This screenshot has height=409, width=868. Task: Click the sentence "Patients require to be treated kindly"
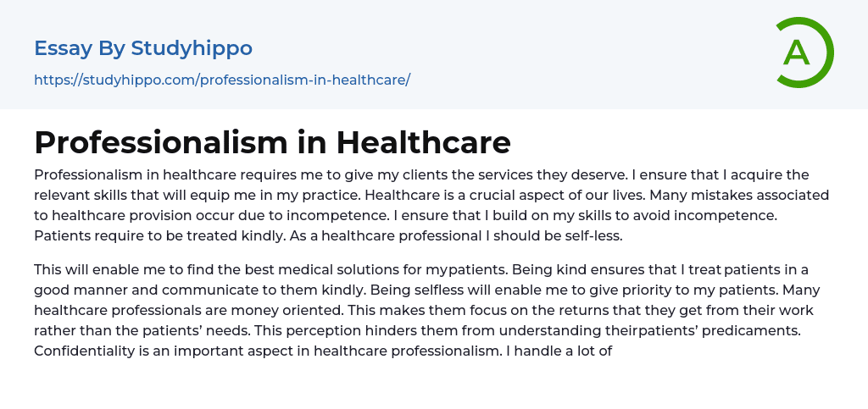point(159,235)
